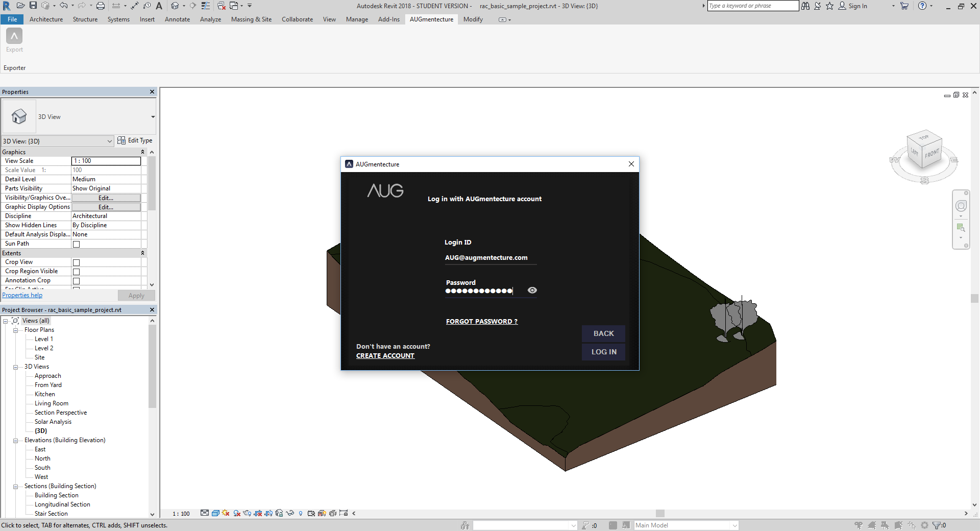This screenshot has width=980, height=531.
Task: Click the FORGOT PASSWORD ? link
Action: (482, 321)
